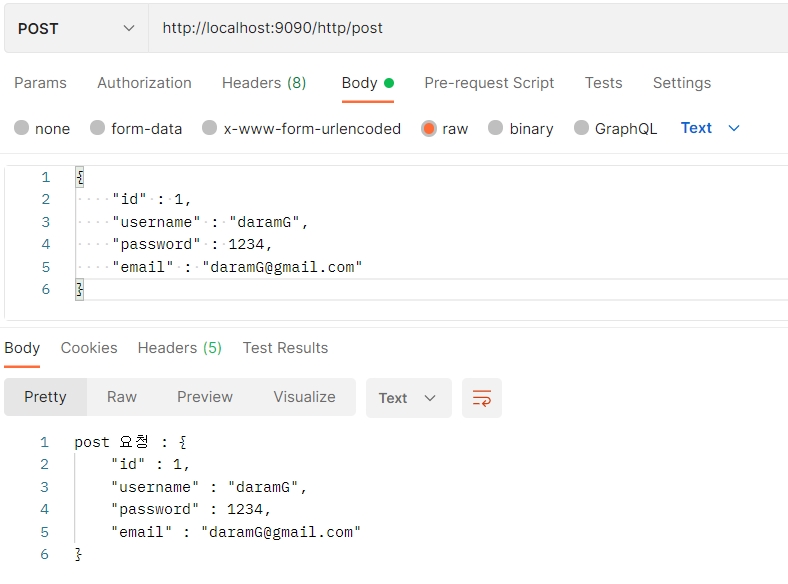Click the "id" : 1 line in request editor
Image resolution: width=788 pixels, height=584 pixels.
click(x=151, y=200)
